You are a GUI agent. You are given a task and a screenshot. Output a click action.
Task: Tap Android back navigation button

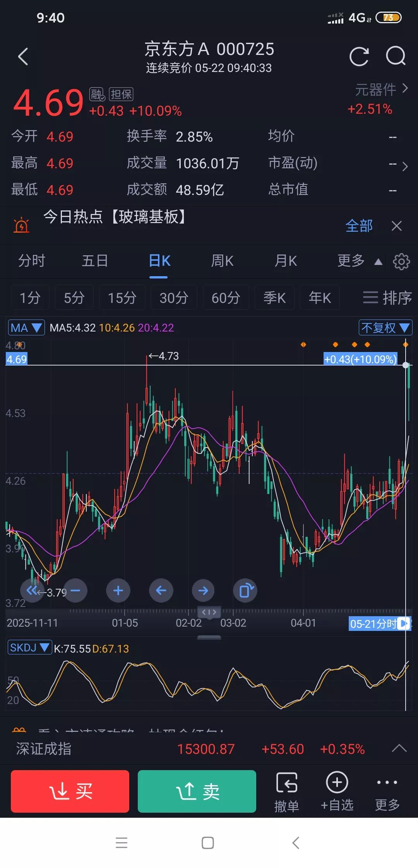click(296, 843)
